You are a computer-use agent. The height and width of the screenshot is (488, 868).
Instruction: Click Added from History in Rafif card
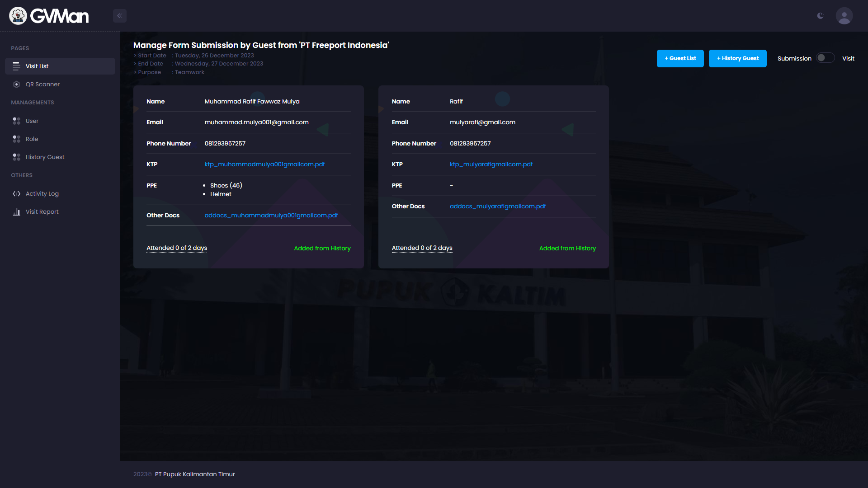point(567,248)
